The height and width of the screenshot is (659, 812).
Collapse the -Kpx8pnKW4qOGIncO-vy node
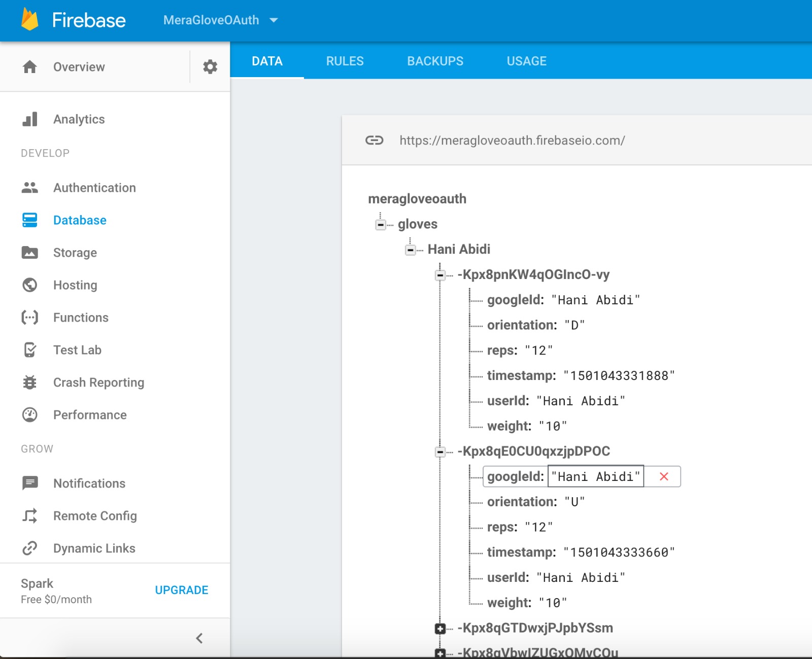(x=441, y=275)
